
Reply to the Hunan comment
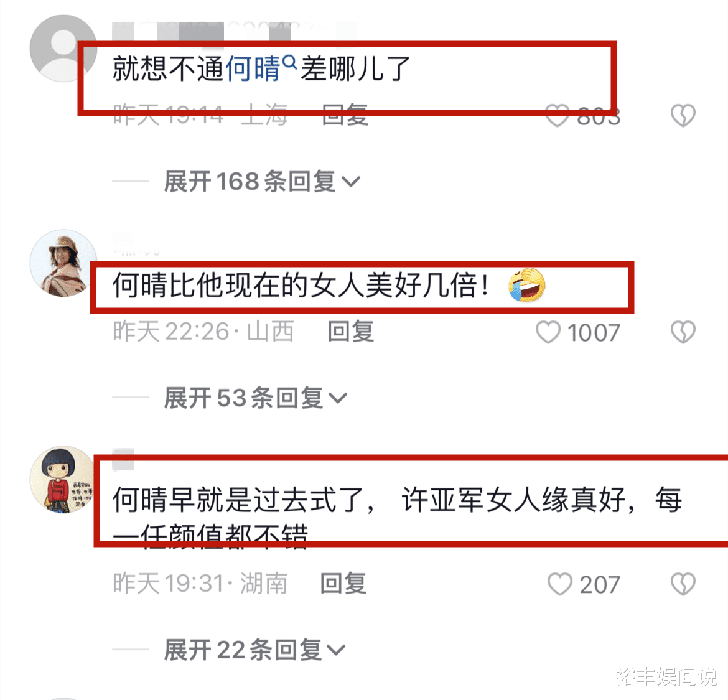(x=343, y=583)
